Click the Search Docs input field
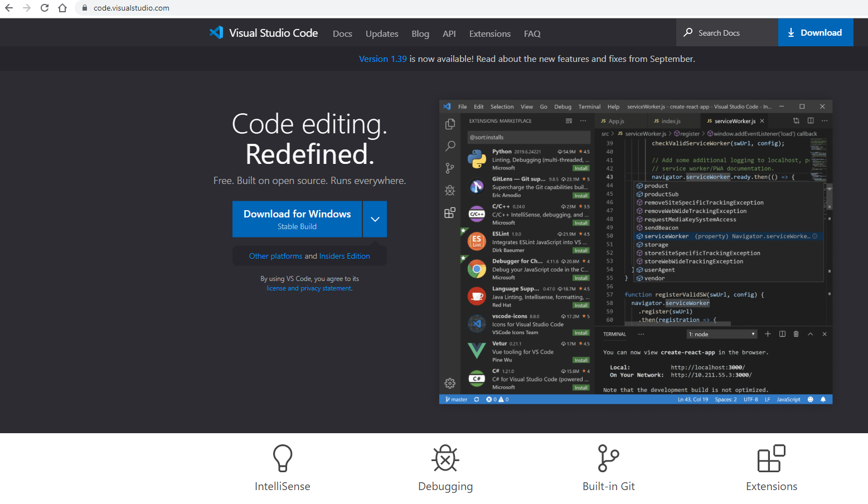868x504 pixels. click(x=728, y=32)
